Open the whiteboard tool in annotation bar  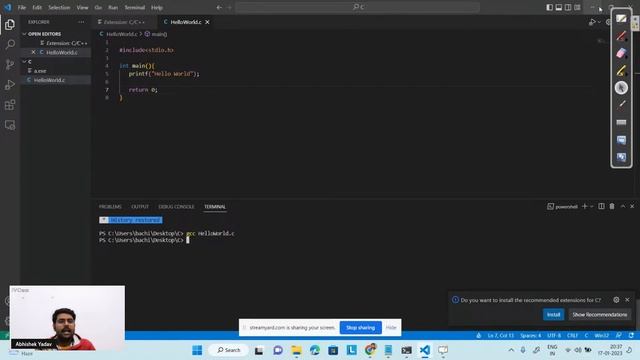point(621,18)
